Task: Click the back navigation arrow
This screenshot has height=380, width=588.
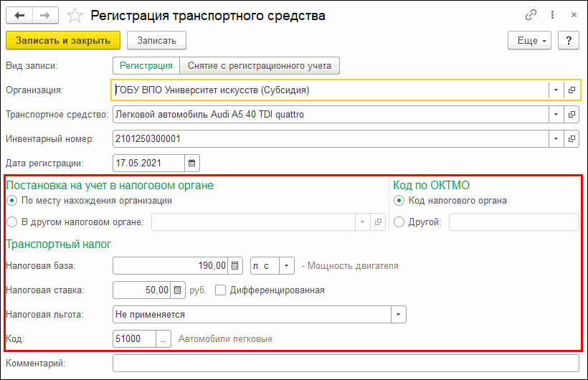Action: 19,15
